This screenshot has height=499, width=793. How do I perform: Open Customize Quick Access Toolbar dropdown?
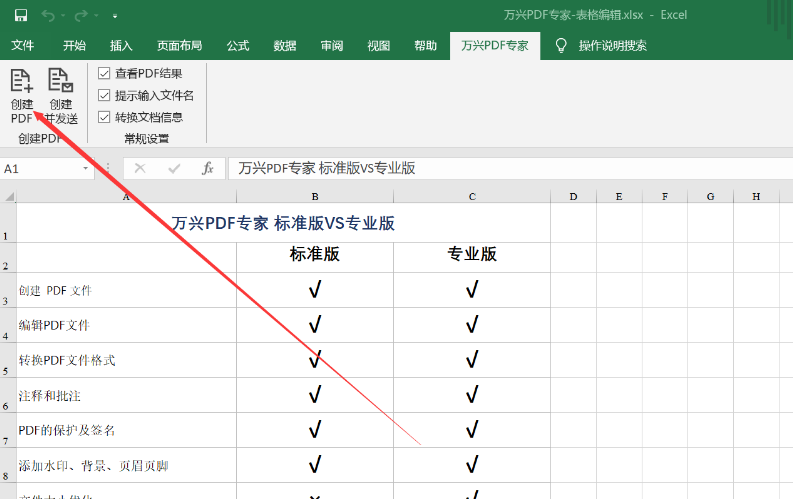pos(115,16)
